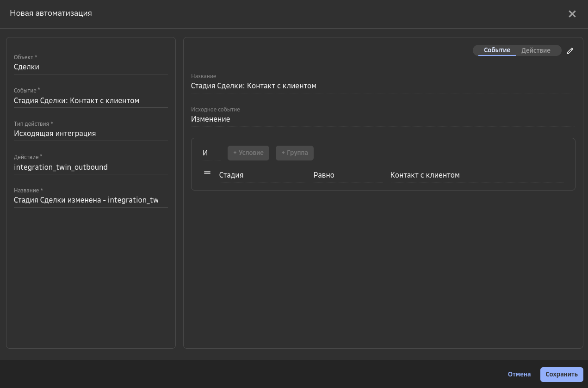This screenshot has height=388, width=588.
Task: Close the Новая автоматизация dialog
Action: click(572, 14)
